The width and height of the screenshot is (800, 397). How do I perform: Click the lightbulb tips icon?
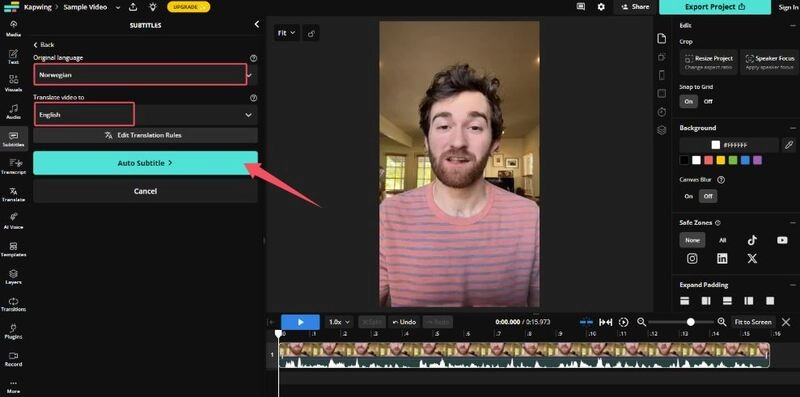(x=153, y=7)
